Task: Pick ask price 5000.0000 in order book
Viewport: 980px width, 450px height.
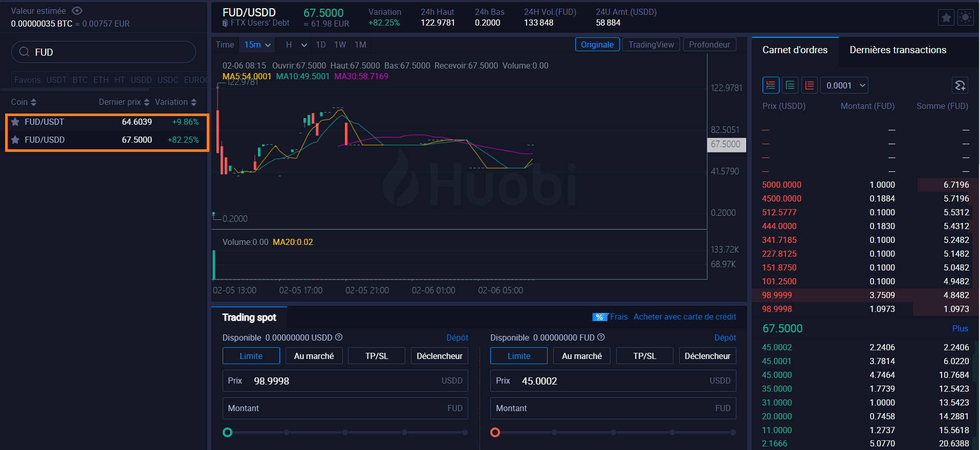Action: [781, 185]
